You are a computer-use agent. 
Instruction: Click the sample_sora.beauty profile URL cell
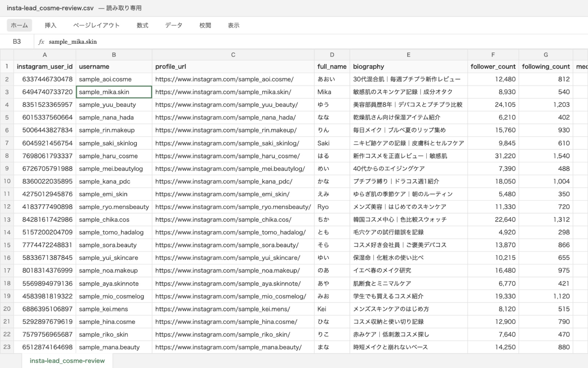click(x=233, y=245)
